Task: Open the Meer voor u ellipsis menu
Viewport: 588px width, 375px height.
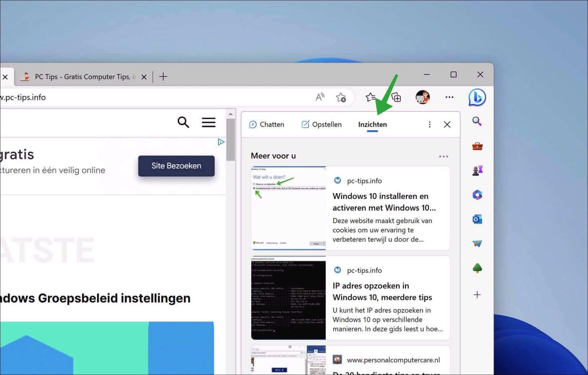Action: pos(443,156)
